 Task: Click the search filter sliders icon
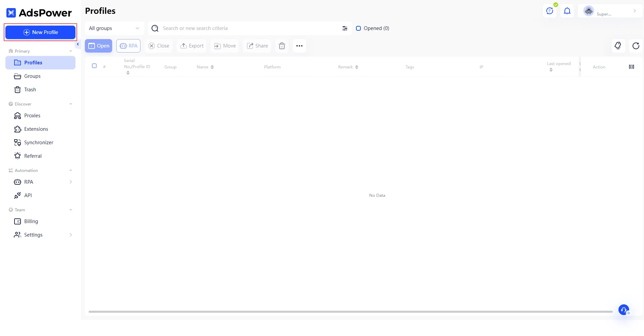click(345, 28)
